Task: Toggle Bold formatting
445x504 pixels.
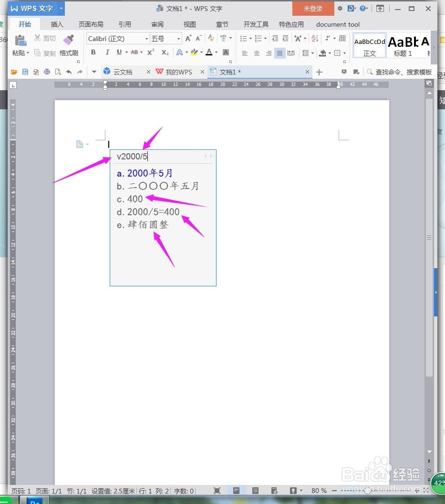Action: pyautogui.click(x=93, y=52)
